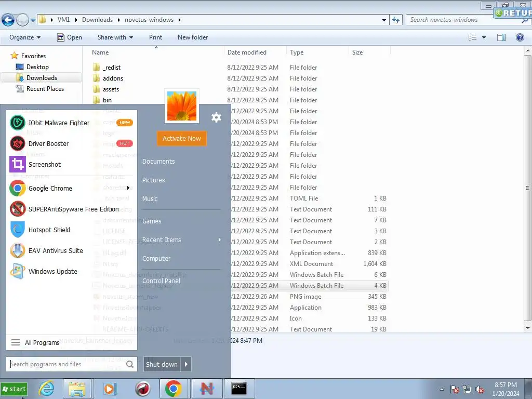Open Novetus N icon on taskbar
Image resolution: width=532 pixels, height=399 pixels.
point(207,389)
